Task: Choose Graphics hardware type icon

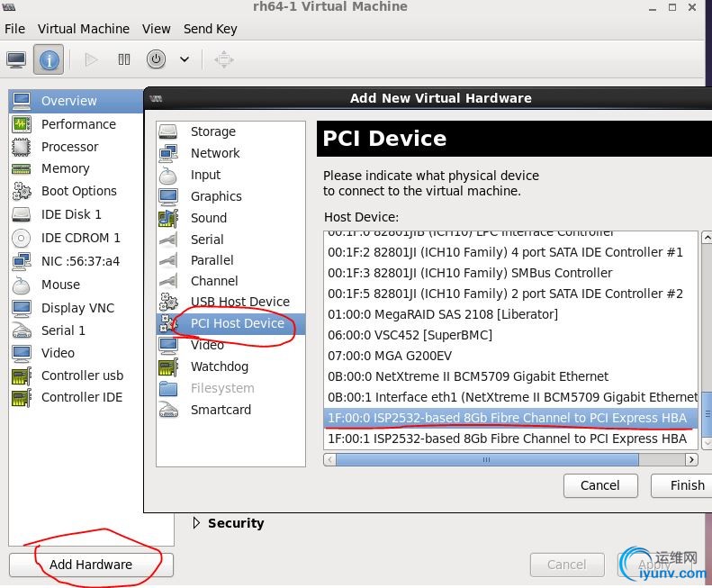Action: [x=168, y=196]
